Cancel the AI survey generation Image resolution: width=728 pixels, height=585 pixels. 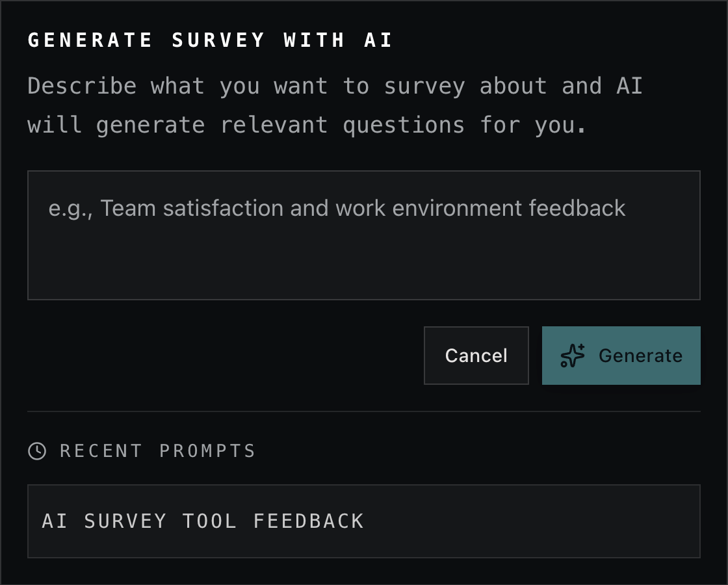[476, 356]
